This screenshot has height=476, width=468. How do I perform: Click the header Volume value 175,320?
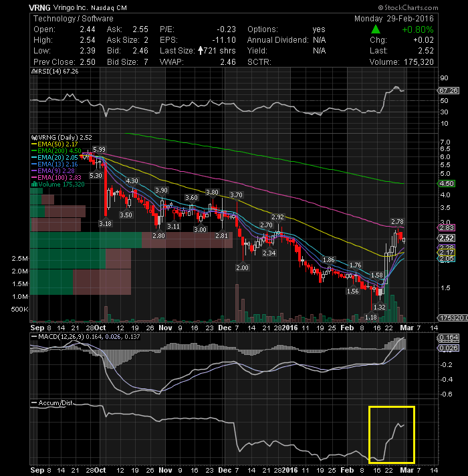tap(419, 62)
